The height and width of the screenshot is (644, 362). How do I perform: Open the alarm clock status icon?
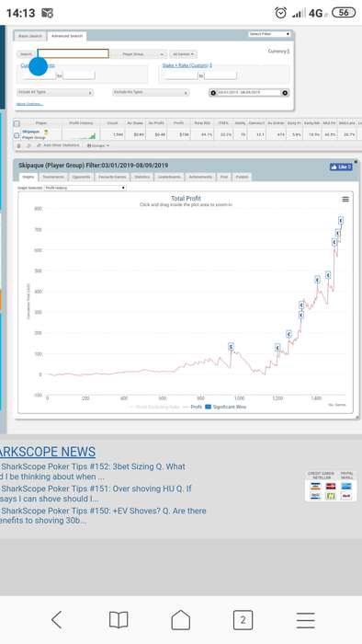tap(280, 13)
